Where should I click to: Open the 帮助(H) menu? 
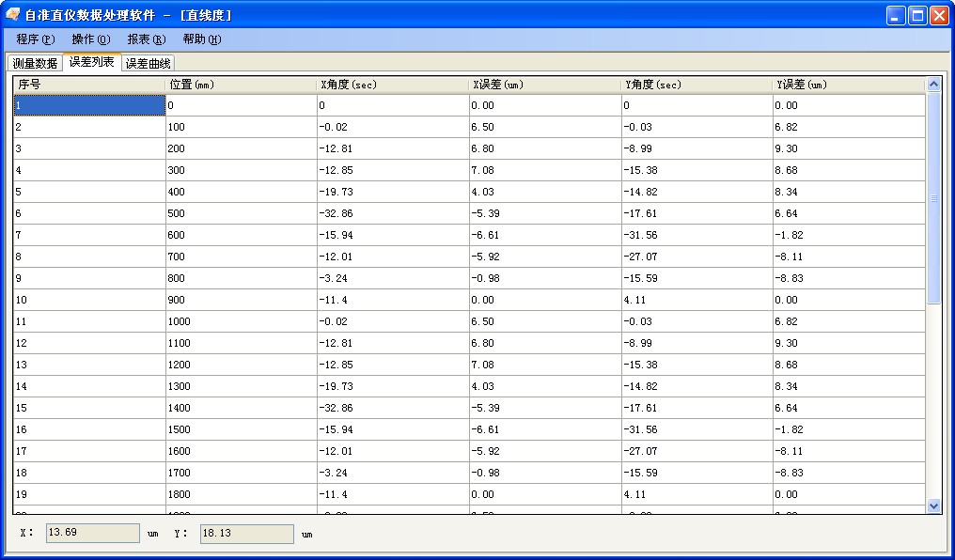[201, 39]
